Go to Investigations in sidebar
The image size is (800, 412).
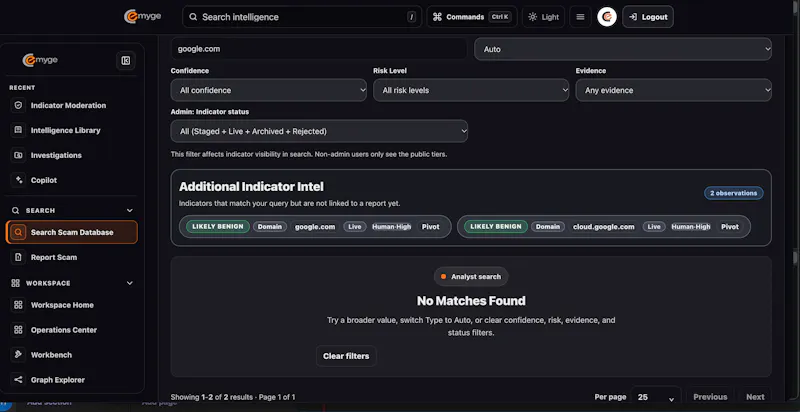pos(71,156)
